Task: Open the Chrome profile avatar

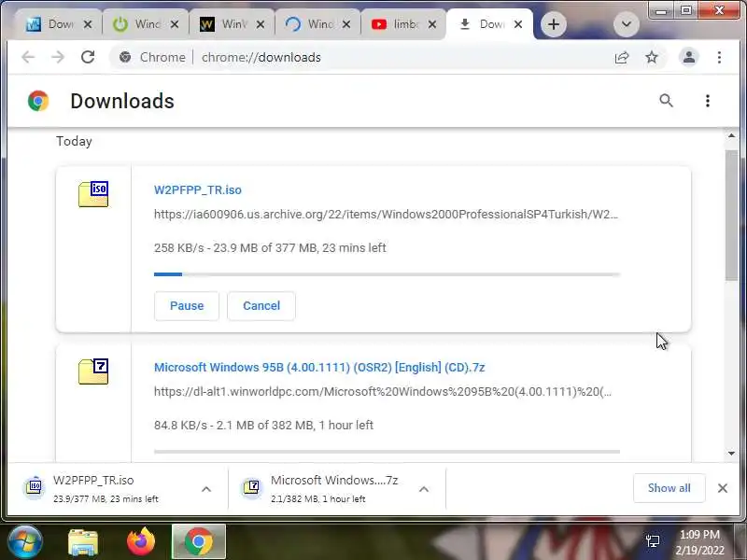Action: coord(689,58)
